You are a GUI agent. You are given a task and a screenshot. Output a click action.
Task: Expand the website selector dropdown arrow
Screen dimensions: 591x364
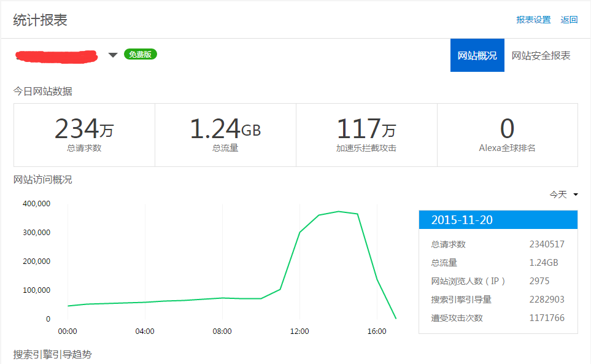click(113, 55)
